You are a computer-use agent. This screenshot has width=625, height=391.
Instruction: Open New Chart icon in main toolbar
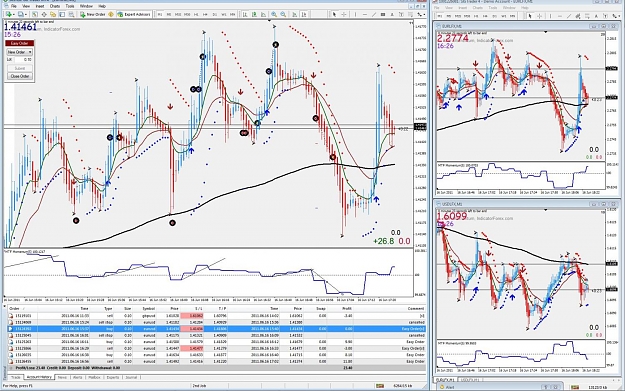point(9,14)
